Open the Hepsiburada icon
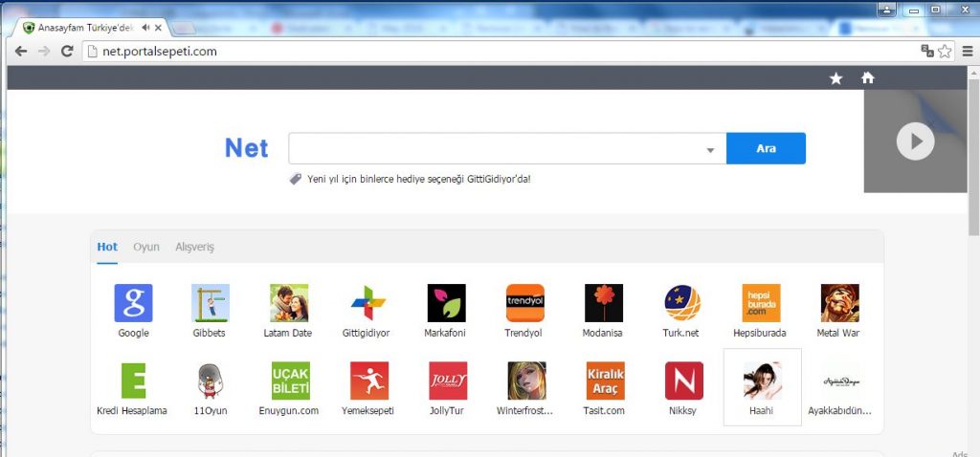Image resolution: width=980 pixels, height=457 pixels. tap(761, 303)
